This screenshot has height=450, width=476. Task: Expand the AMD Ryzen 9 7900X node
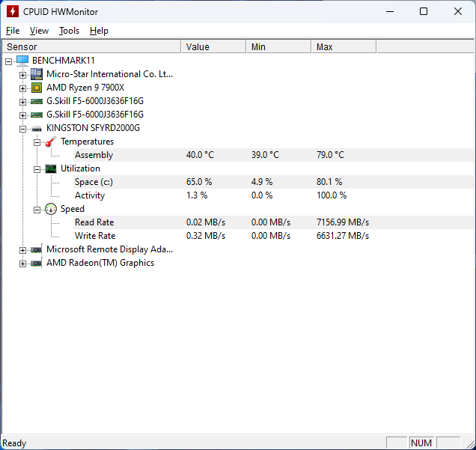pos(22,88)
